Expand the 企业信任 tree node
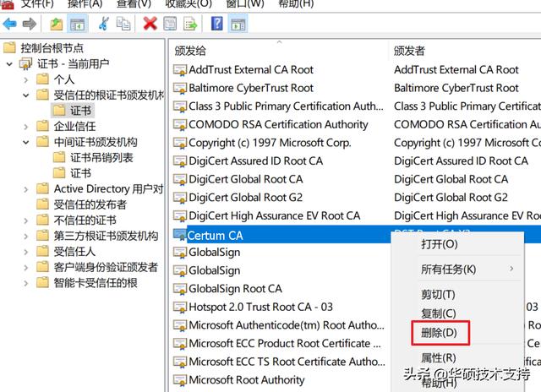Screen dimensions: 541x392 [x=26, y=127]
